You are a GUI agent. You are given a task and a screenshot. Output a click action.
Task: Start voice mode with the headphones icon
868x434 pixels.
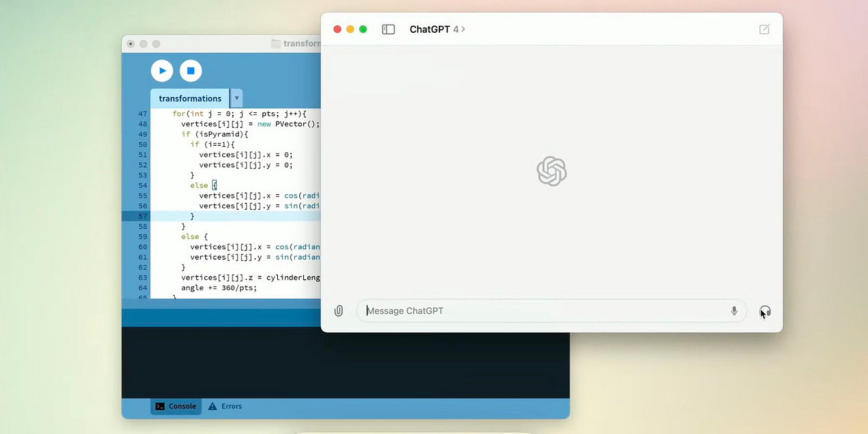tap(765, 310)
